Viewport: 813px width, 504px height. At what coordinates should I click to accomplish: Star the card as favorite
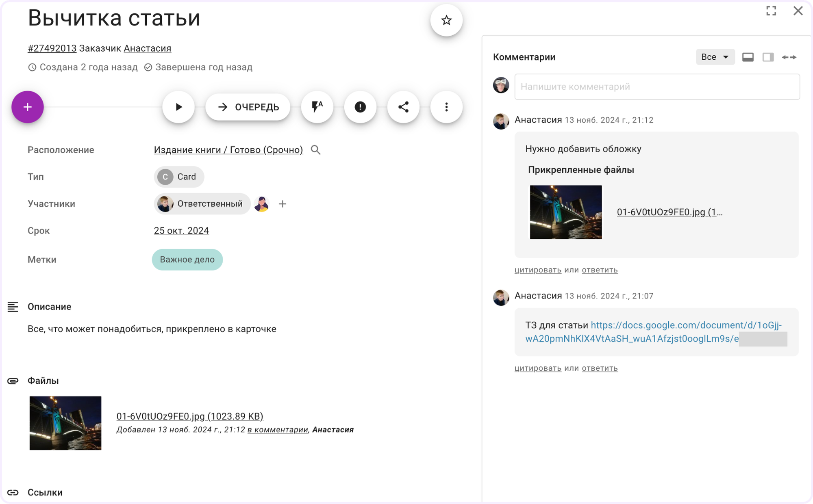point(446,20)
